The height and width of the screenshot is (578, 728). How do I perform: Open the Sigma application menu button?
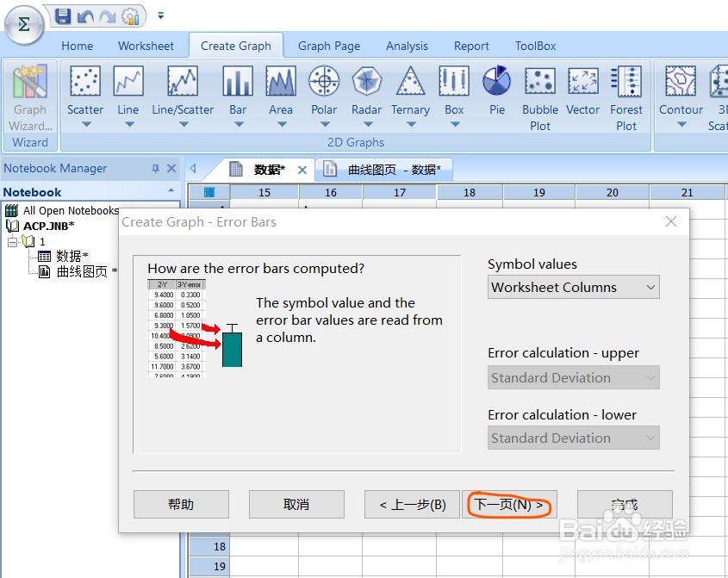point(24,24)
